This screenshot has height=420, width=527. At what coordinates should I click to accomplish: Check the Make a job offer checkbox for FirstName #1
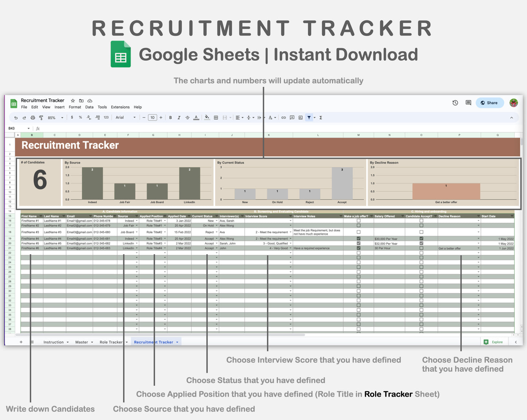point(359,221)
